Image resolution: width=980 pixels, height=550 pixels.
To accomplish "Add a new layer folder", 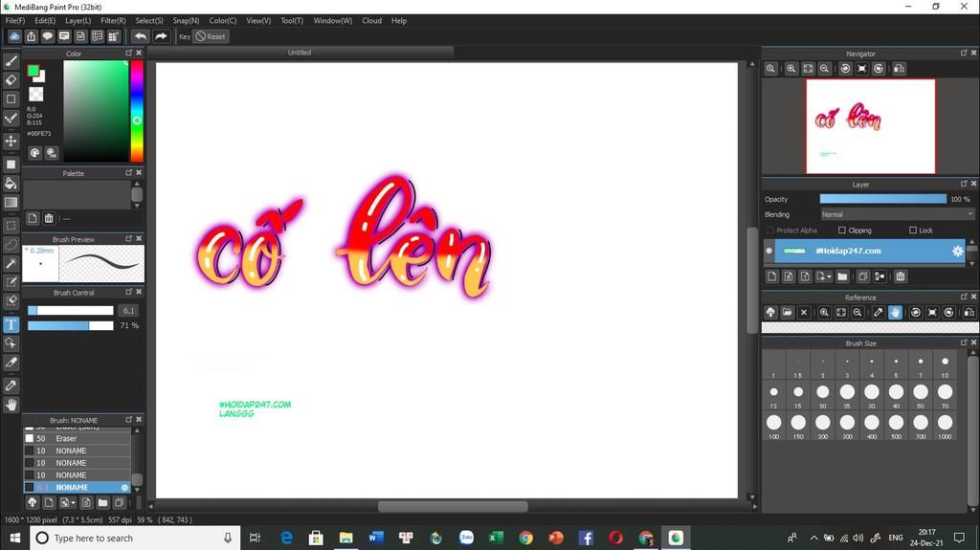I will tap(842, 276).
